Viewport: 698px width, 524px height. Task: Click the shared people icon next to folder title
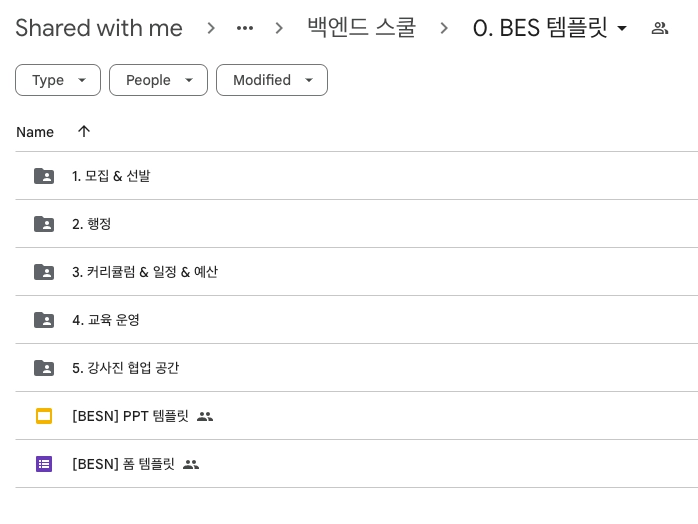tap(659, 28)
